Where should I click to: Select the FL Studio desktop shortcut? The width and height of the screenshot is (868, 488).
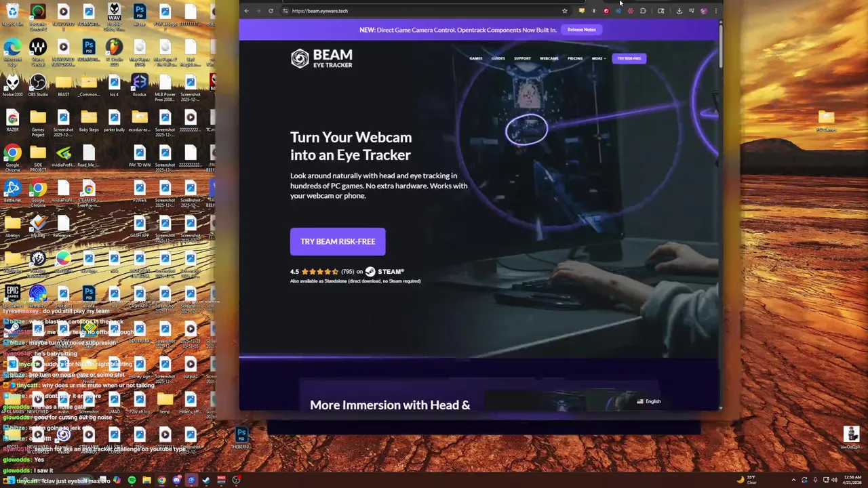[x=114, y=52]
